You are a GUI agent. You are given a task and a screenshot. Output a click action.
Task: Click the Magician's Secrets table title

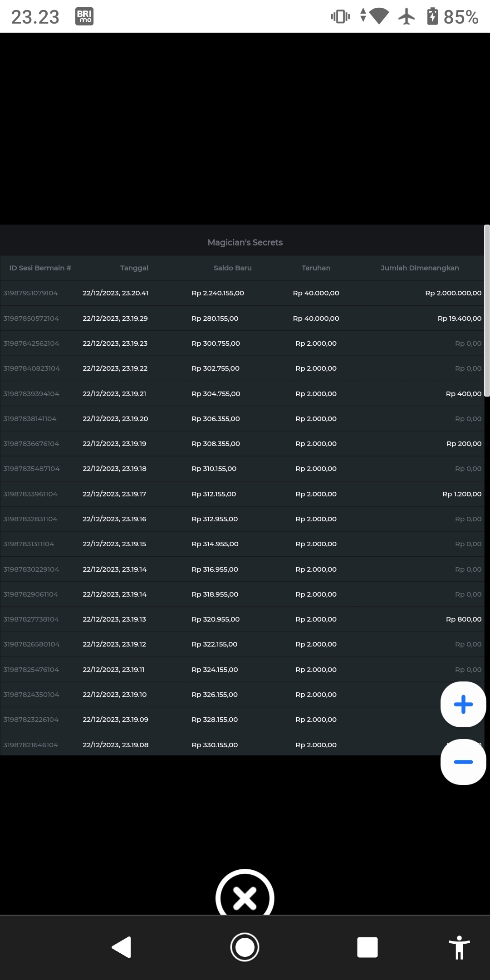(x=245, y=243)
